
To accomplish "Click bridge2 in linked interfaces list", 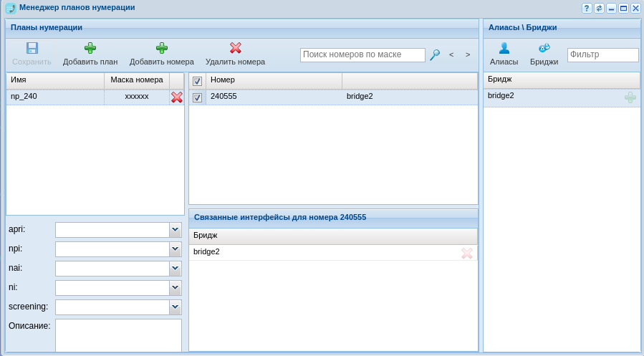I will click(x=333, y=252).
